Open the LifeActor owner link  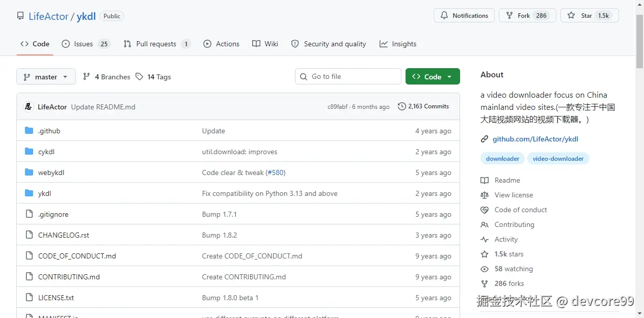tap(48, 16)
